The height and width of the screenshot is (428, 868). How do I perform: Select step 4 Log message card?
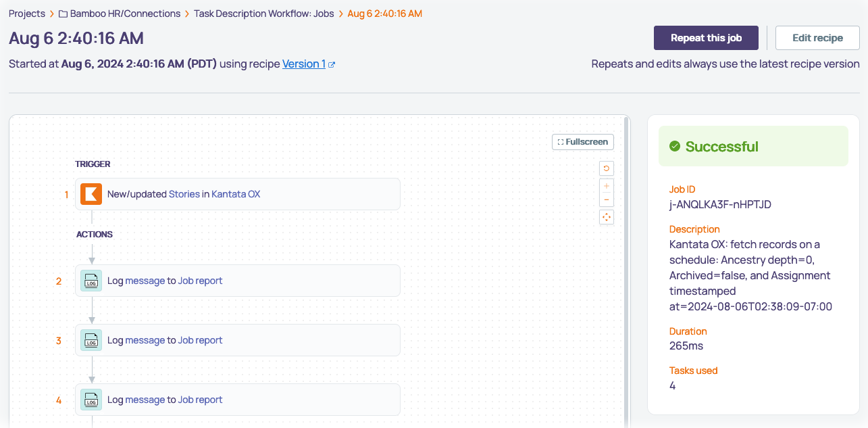pos(238,400)
